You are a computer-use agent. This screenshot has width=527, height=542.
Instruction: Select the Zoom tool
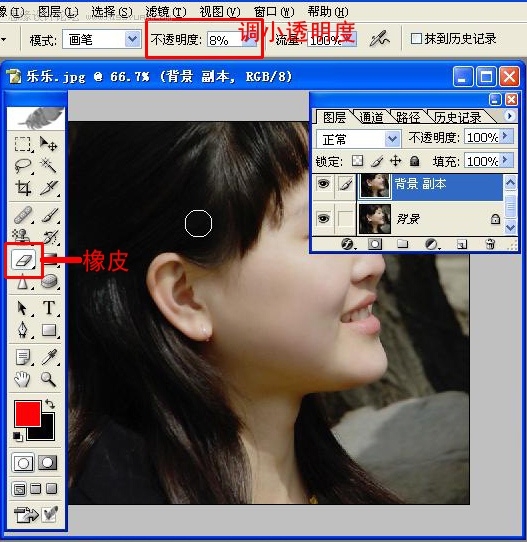pos(48,379)
